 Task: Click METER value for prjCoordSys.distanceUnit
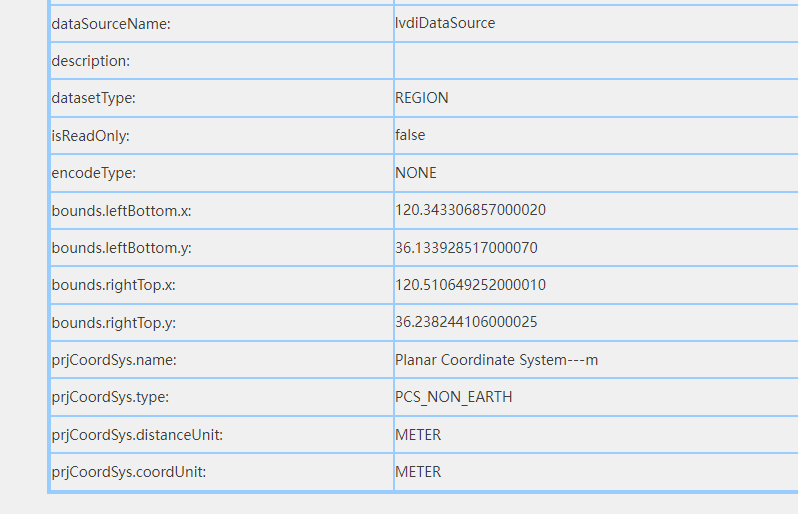coord(418,435)
